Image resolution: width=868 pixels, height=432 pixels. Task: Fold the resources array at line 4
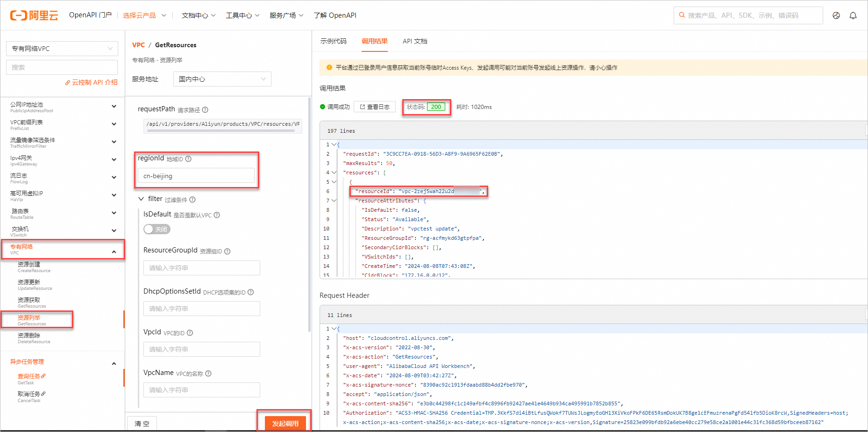coord(334,173)
